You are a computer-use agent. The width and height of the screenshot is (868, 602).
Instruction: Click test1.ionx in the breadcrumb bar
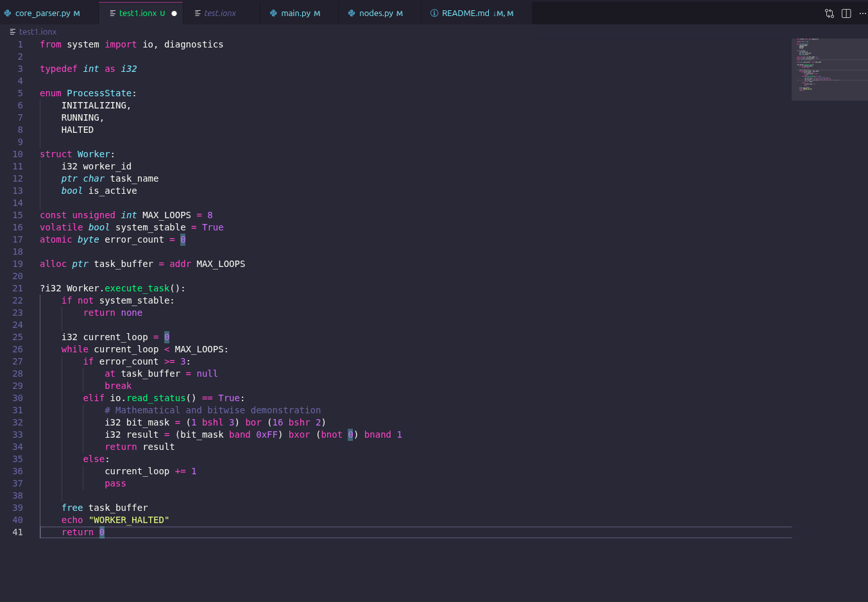tap(38, 31)
